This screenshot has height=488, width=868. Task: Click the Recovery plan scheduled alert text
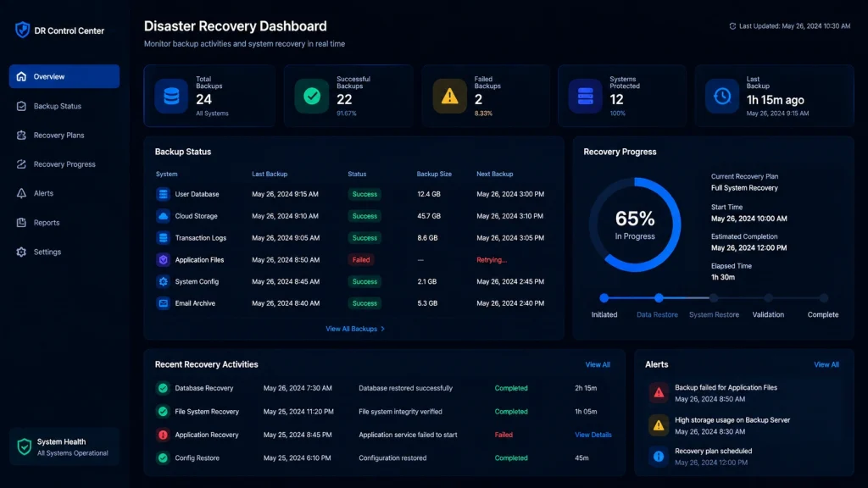(713, 451)
